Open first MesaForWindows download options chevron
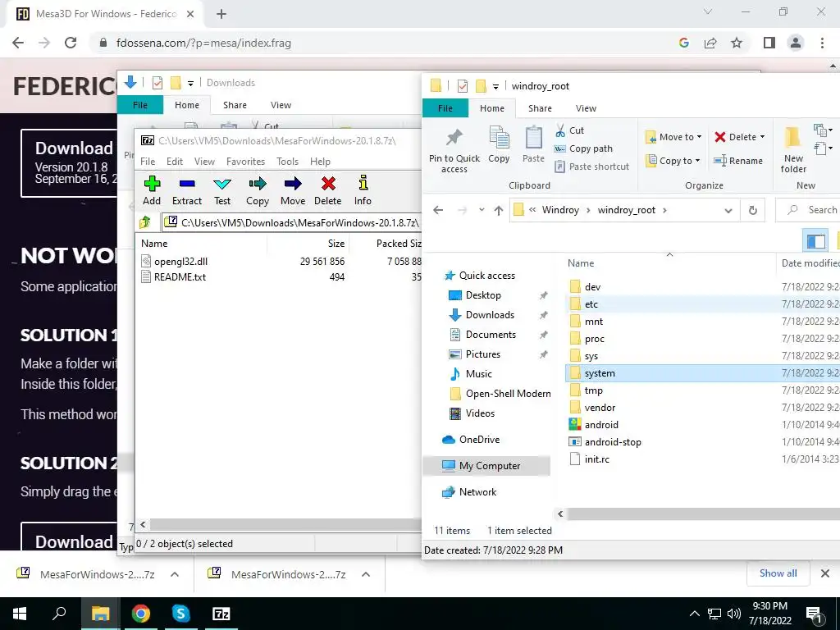 [175, 574]
